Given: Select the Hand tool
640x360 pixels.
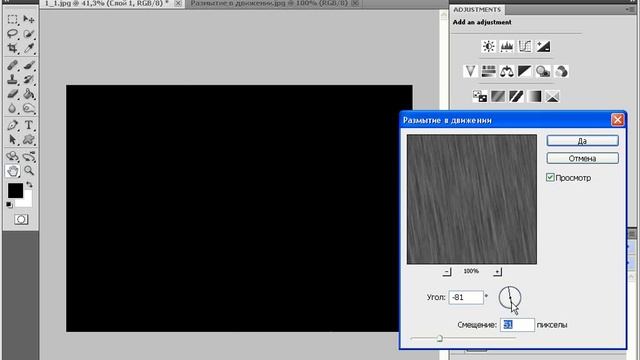Looking at the screenshot, I should (13, 171).
